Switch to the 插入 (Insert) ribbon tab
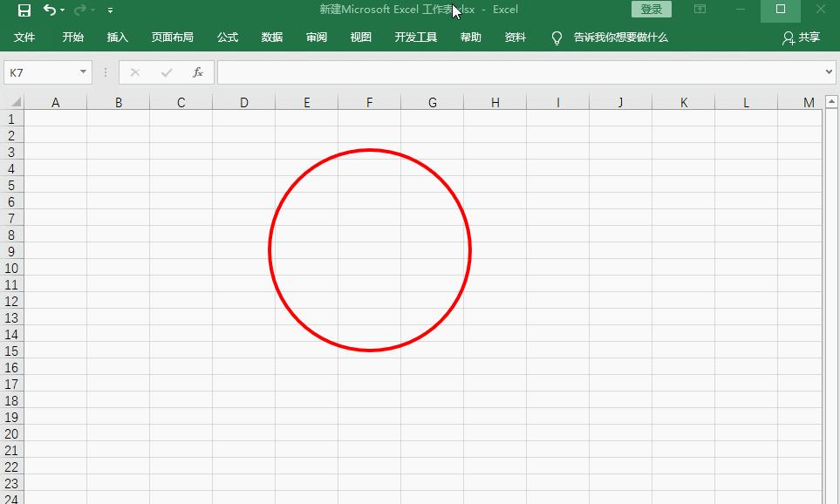 tap(117, 37)
